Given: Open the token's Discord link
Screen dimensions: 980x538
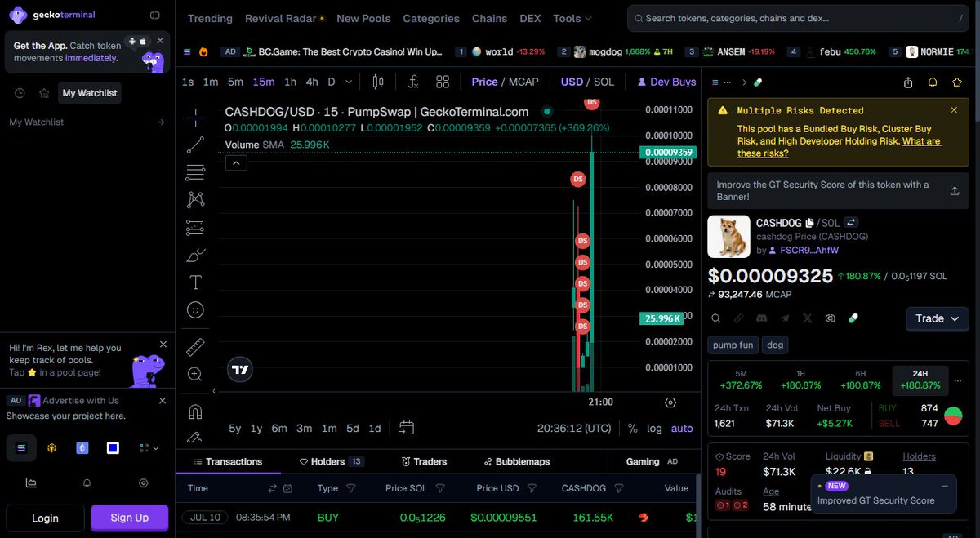Looking at the screenshot, I should point(761,318).
